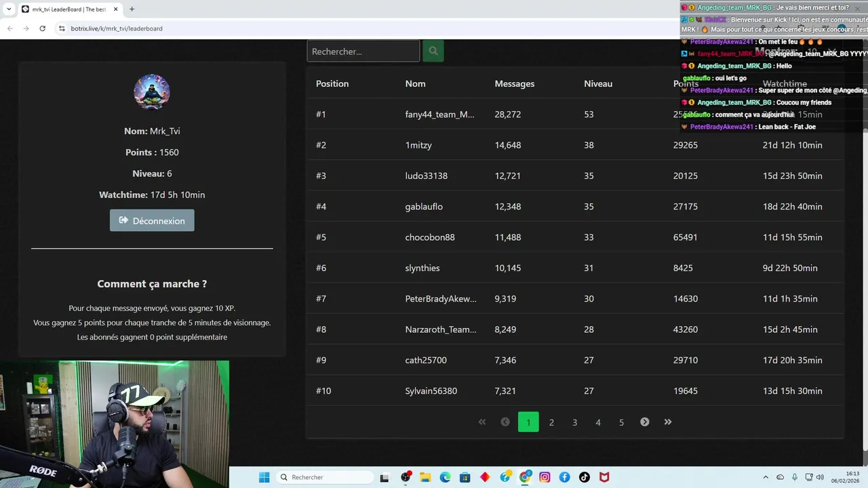The height and width of the screenshot is (488, 868).
Task: Click the Position column header
Action: (x=332, y=83)
